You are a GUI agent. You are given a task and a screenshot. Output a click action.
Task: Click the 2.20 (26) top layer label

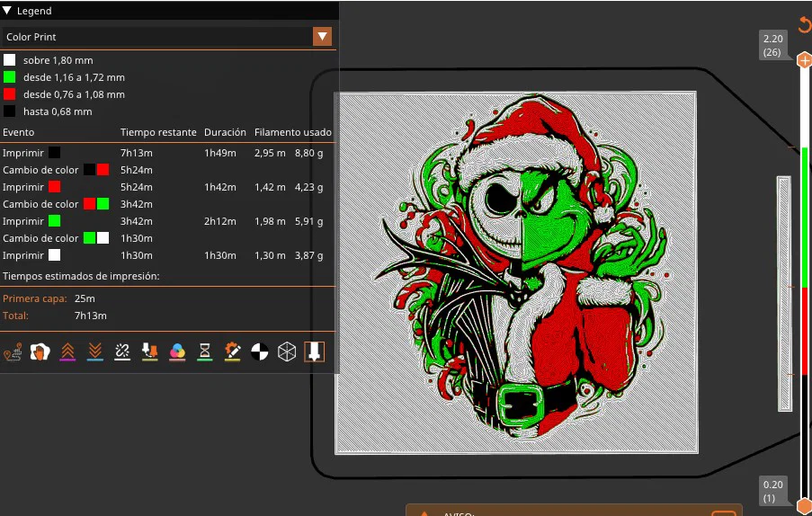773,46
